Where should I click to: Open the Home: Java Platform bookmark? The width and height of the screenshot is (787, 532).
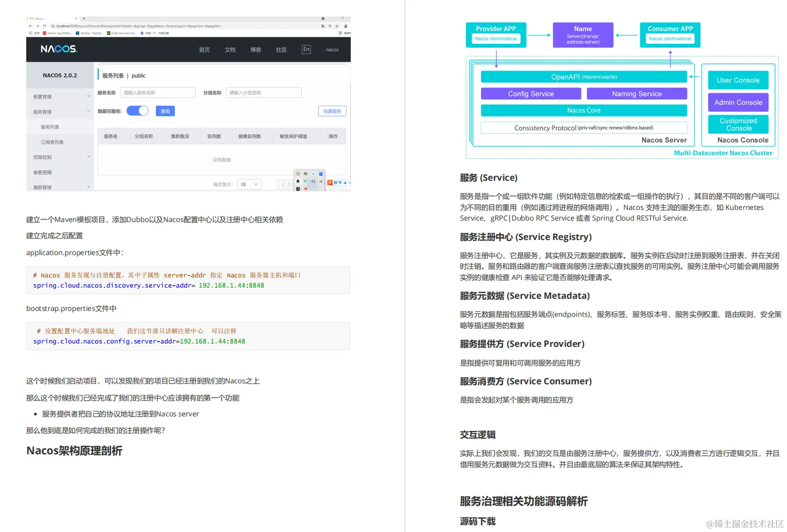57,33
